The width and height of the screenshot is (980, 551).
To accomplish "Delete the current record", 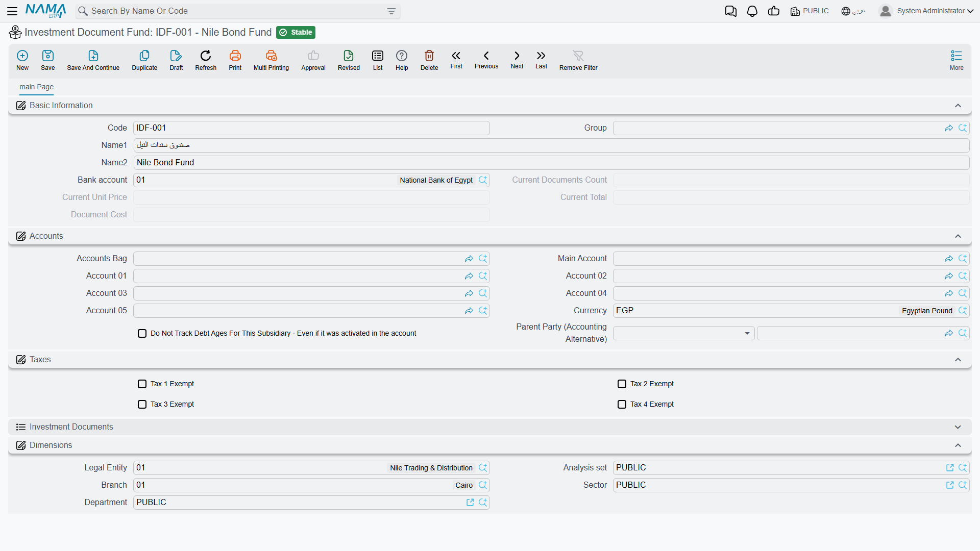I will click(x=429, y=56).
